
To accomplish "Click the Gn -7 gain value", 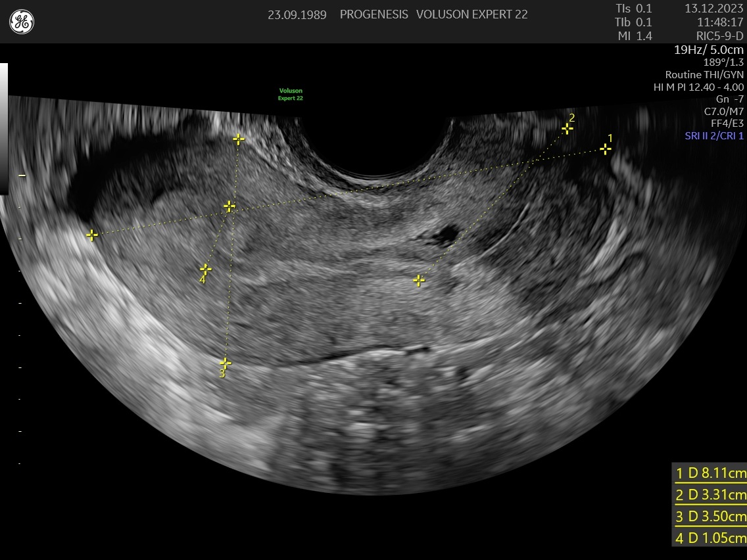I will (x=730, y=99).
